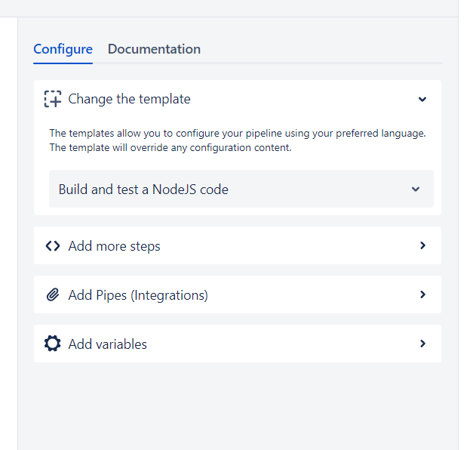Viewport: 476px width, 450px height.
Task: Click empty panel area below Add variables
Action: [x=238, y=405]
